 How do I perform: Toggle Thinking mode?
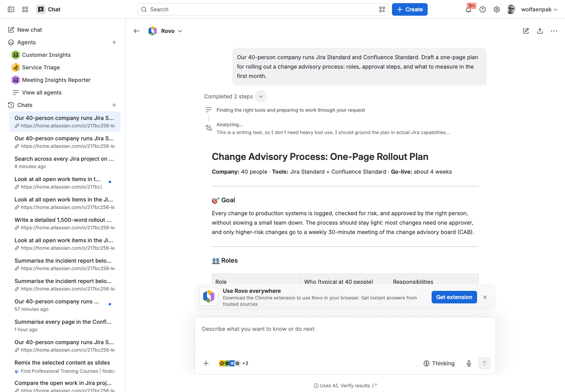[439, 363]
